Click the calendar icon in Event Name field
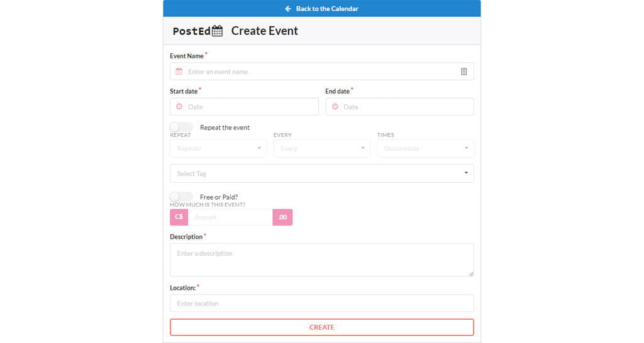644x343 pixels. point(179,72)
